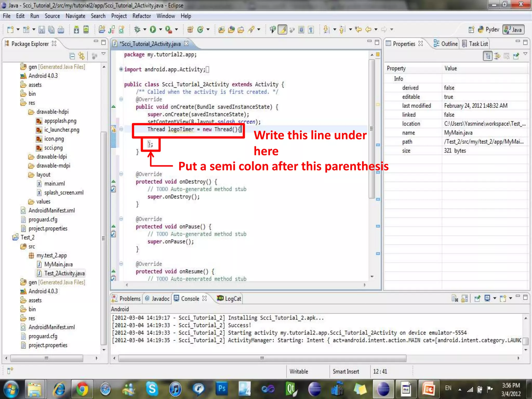Viewport: 532px width, 399px height.
Task: Switch to the Pydev perspective
Action: (x=489, y=30)
